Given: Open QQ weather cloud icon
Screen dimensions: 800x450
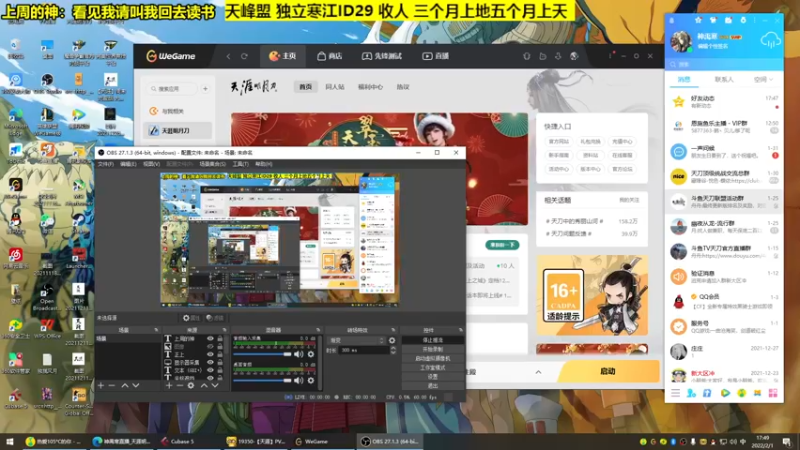Looking at the screenshot, I should tap(770, 40).
